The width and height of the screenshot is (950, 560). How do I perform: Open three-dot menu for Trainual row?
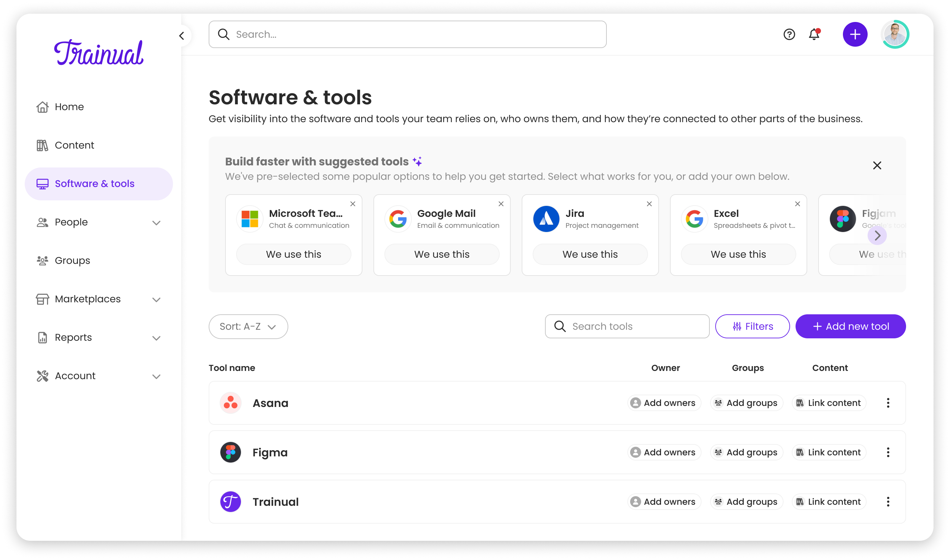click(888, 502)
